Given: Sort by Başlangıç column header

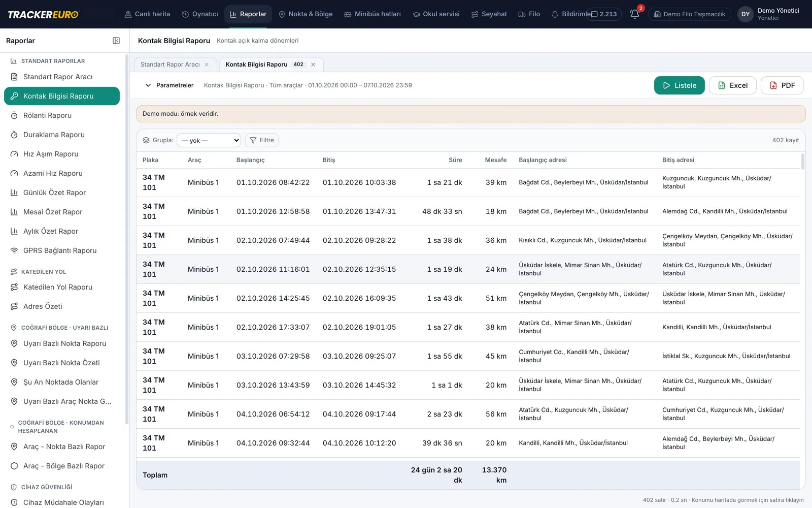Looking at the screenshot, I should pos(251,160).
